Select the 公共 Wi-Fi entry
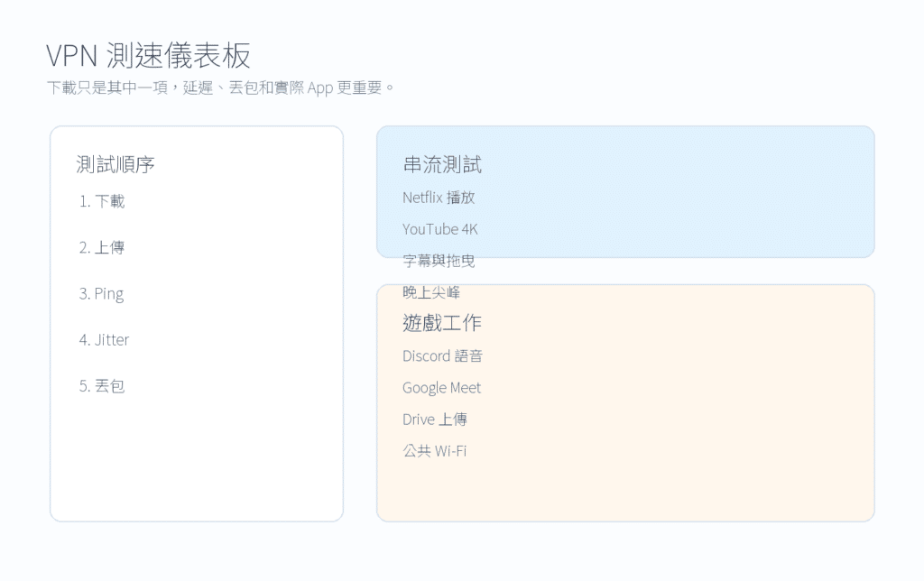Viewport: 924px width, 581px height. pyautogui.click(x=434, y=451)
